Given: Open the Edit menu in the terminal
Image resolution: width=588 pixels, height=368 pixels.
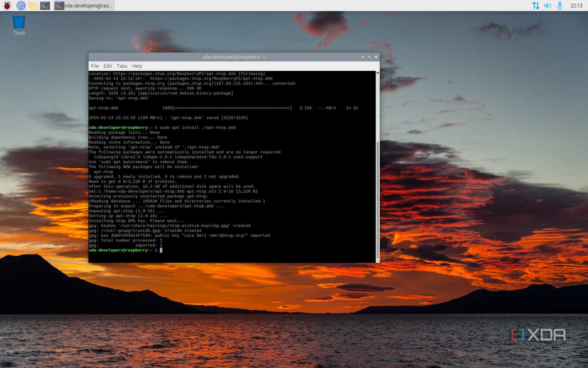Looking at the screenshot, I should click(x=107, y=66).
